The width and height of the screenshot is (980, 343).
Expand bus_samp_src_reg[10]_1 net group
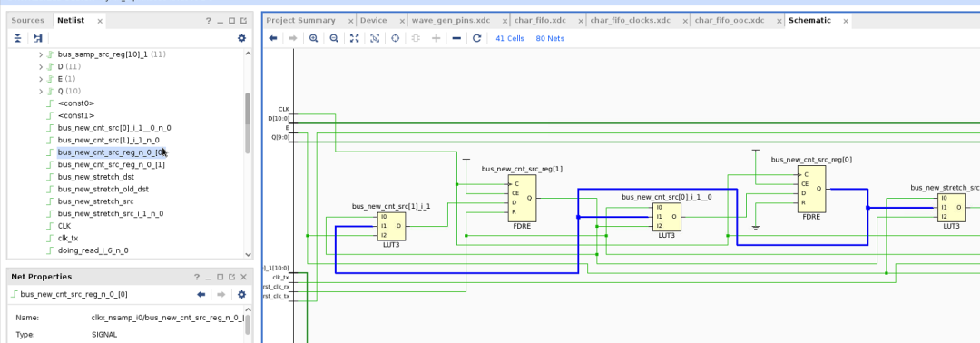(x=41, y=54)
